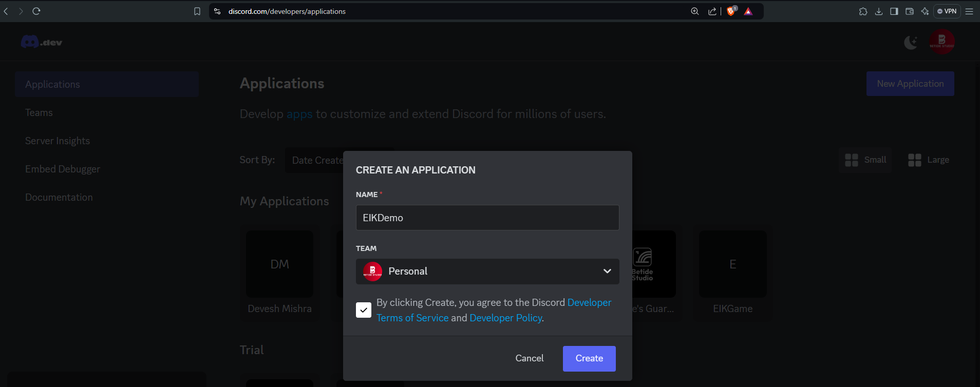Screen dimensions: 980x387
Task: Toggle the dark mode moon icon
Action: pos(911,42)
